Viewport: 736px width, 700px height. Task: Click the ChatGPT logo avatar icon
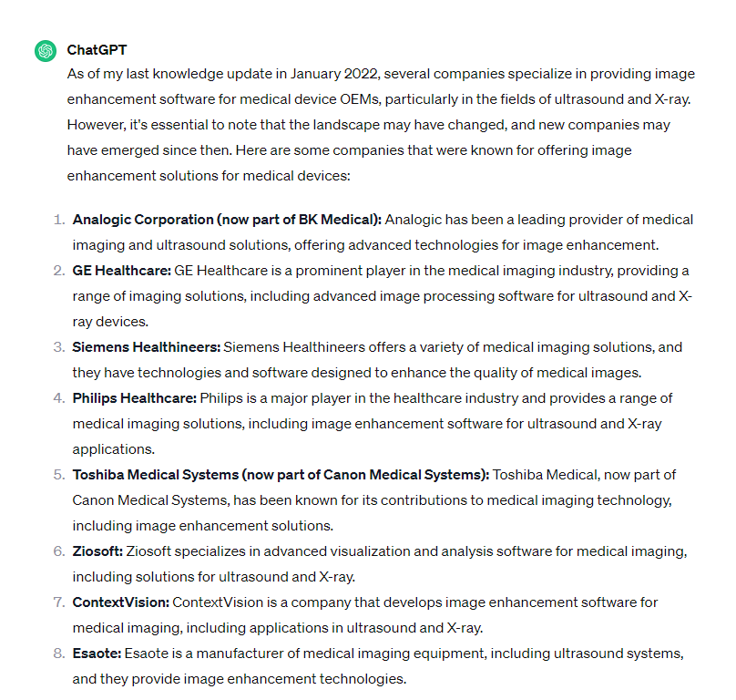(x=46, y=51)
